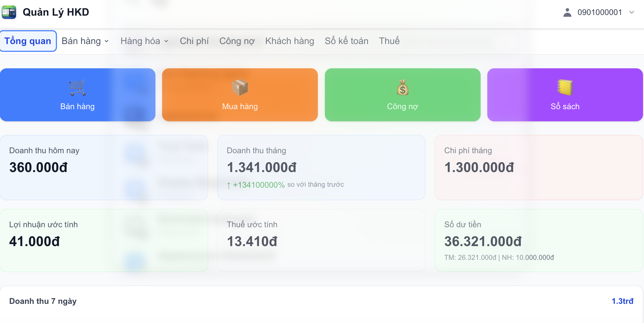The image size is (644, 323).
Task: Click the 1.300.000đ expense value
Action: (479, 168)
